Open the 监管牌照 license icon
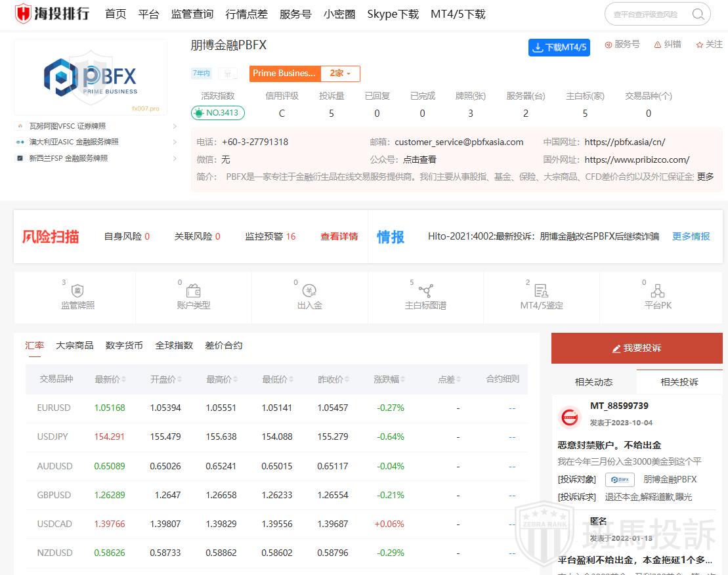This screenshot has height=575, width=728. pos(77,291)
